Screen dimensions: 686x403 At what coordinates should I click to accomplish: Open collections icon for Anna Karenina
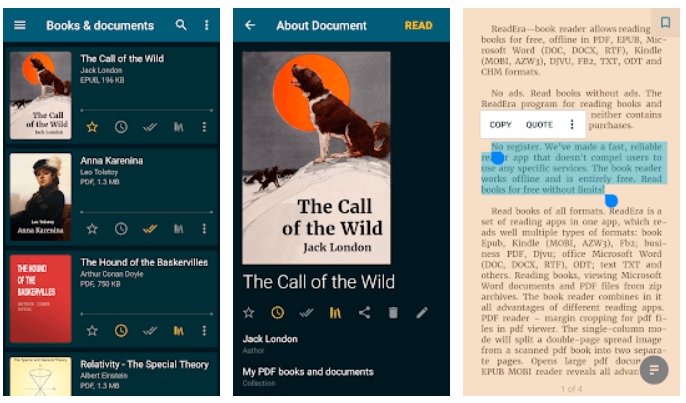[178, 229]
